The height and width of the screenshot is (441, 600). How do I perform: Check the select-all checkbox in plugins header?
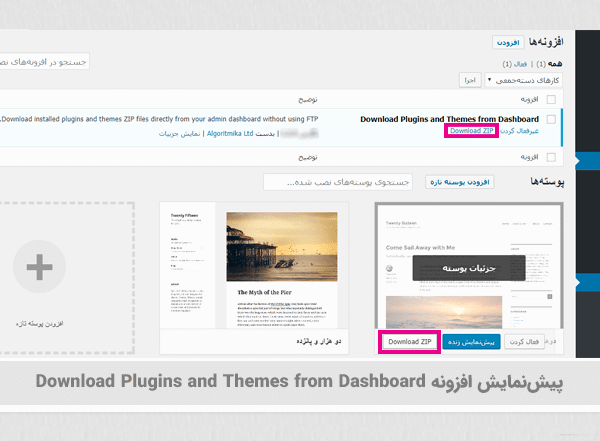click(551, 100)
